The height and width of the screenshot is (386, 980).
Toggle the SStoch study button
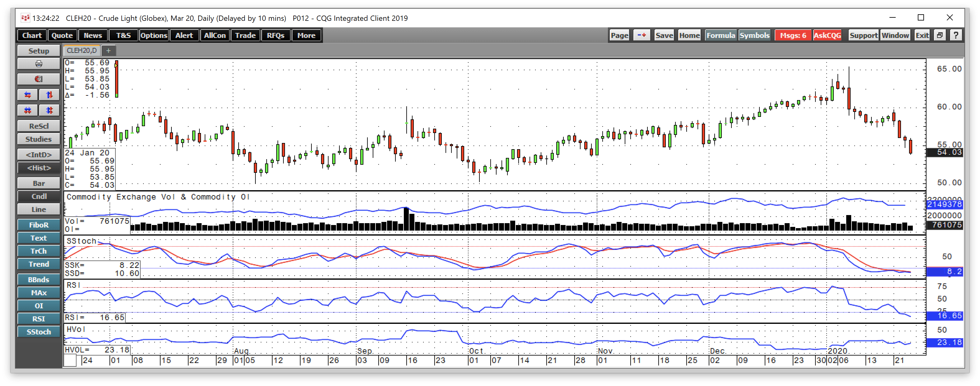[39, 332]
